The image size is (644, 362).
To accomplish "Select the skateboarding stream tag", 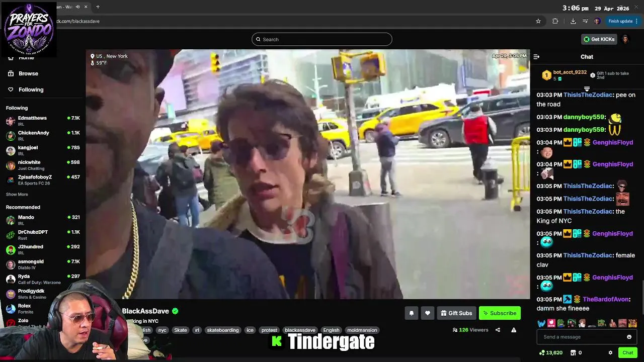I will coord(223,330).
